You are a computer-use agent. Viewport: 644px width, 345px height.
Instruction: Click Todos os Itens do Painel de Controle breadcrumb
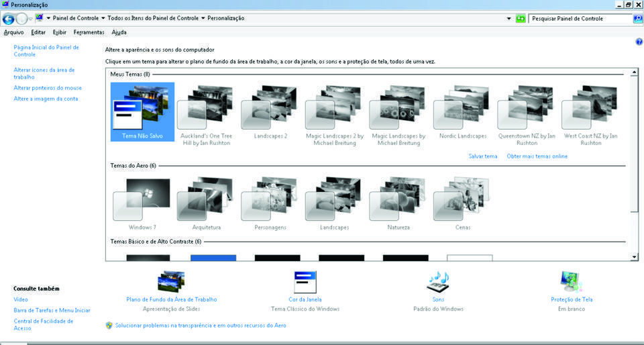coord(153,18)
